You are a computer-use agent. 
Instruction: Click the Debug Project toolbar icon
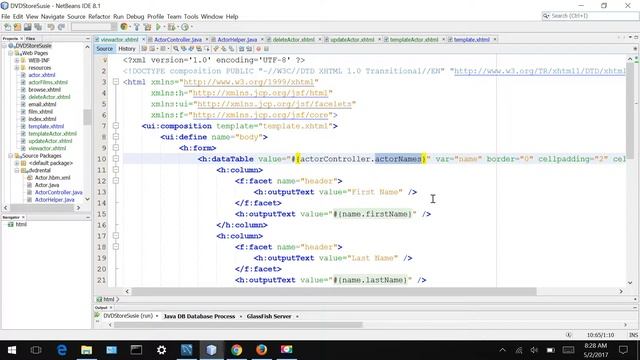point(171,27)
